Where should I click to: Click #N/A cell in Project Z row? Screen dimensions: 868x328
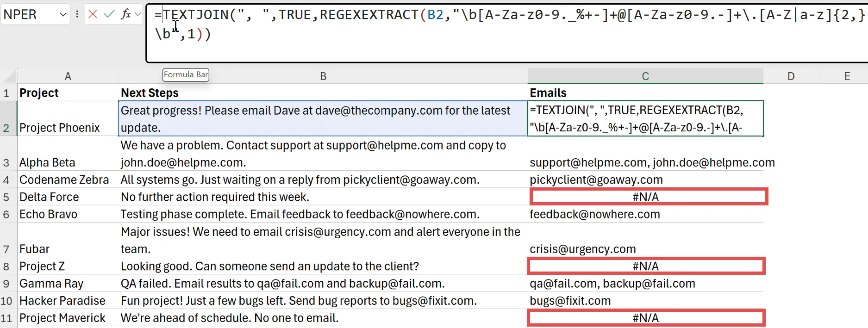click(645, 266)
